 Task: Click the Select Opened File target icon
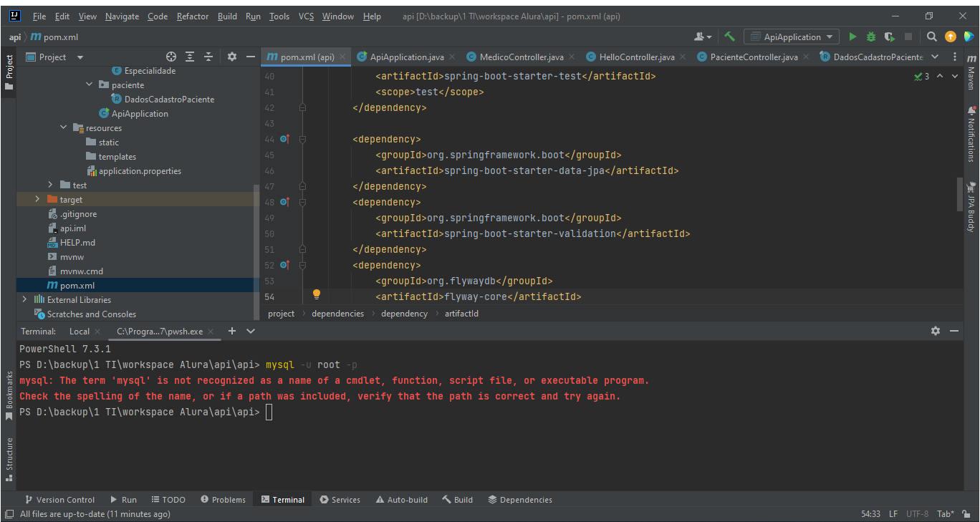(170, 57)
